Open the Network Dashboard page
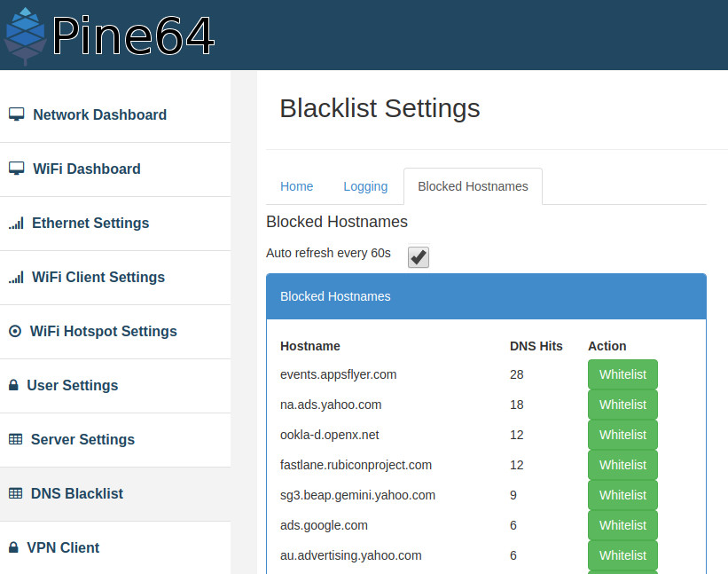 115,114
